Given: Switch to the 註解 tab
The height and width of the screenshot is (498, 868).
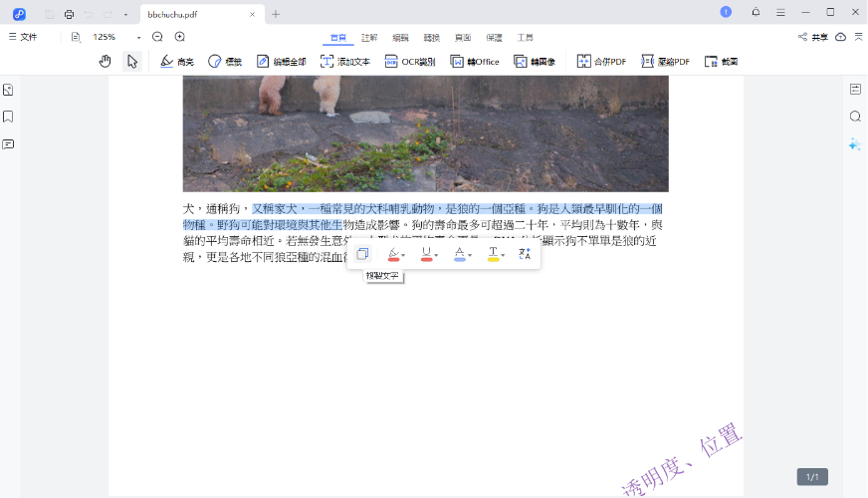Looking at the screenshot, I should click(x=369, y=38).
